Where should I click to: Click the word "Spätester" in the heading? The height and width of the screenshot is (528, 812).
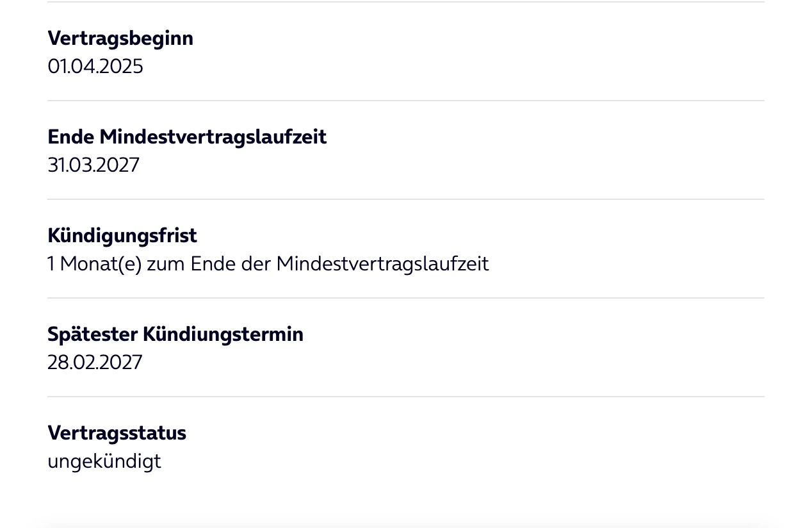point(92,334)
